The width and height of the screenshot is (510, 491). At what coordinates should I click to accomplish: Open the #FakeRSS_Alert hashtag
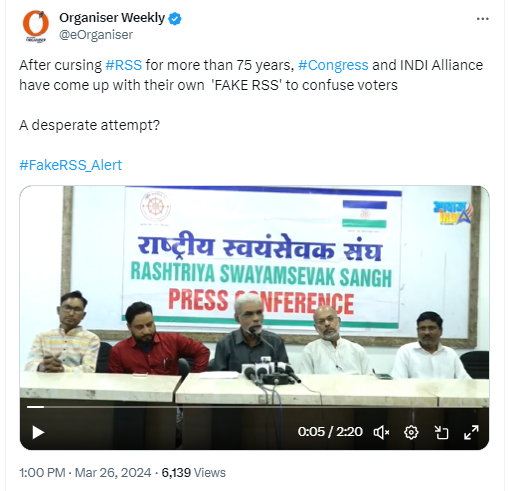(x=71, y=165)
